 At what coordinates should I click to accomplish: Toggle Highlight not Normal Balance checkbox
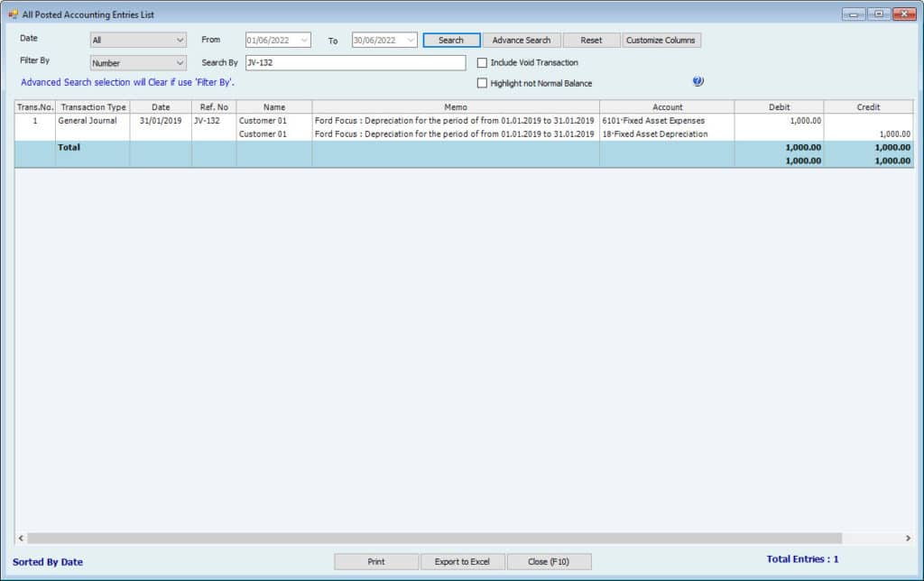click(x=482, y=83)
